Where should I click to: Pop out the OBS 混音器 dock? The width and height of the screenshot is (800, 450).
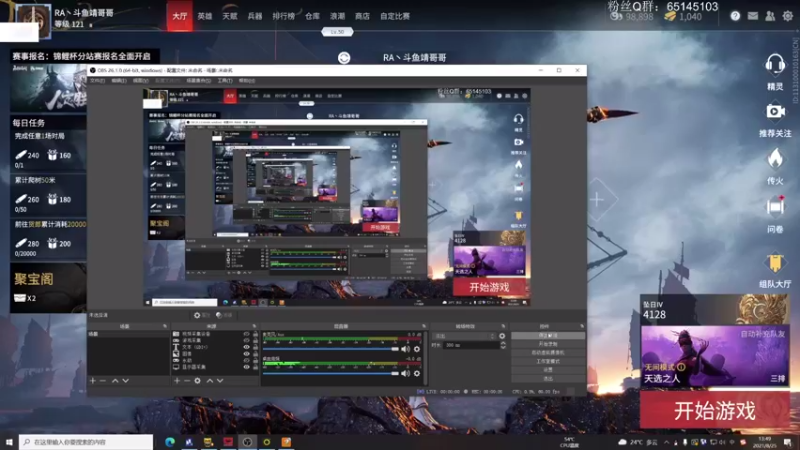point(424,326)
